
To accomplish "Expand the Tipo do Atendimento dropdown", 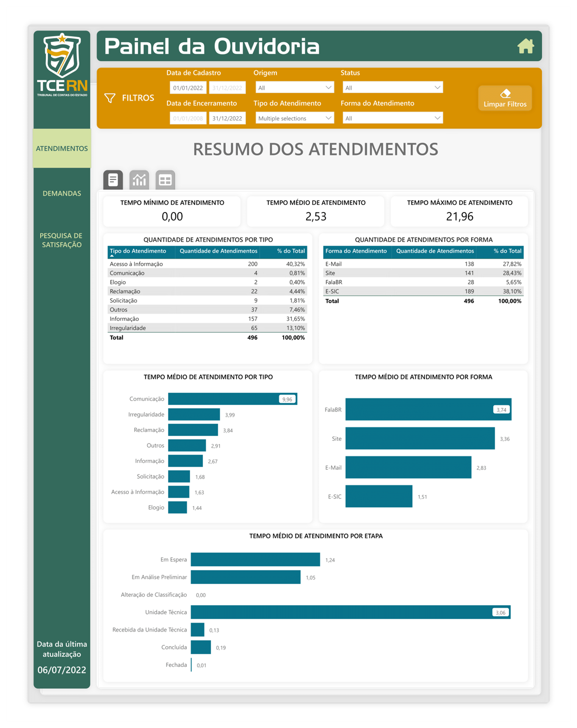I will [295, 118].
